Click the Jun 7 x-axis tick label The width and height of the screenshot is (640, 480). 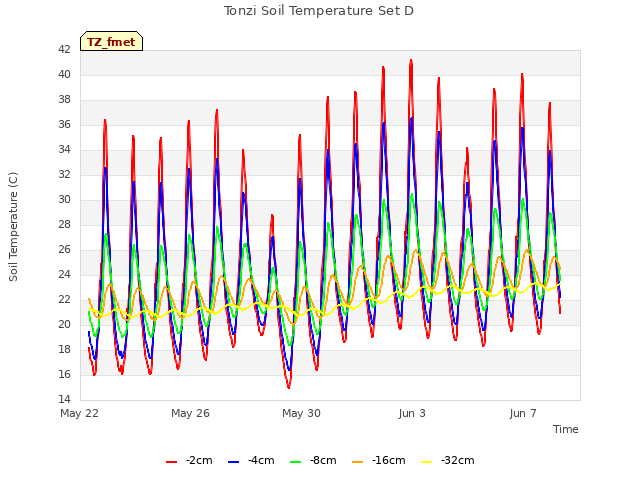(523, 413)
